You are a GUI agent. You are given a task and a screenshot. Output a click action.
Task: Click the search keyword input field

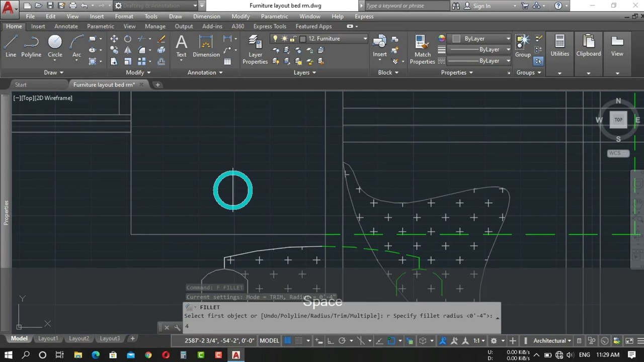point(406,6)
